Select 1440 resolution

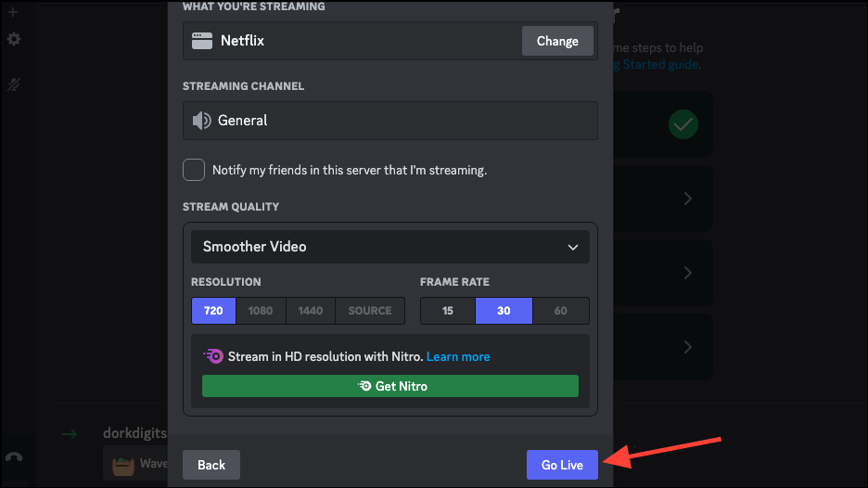point(311,311)
